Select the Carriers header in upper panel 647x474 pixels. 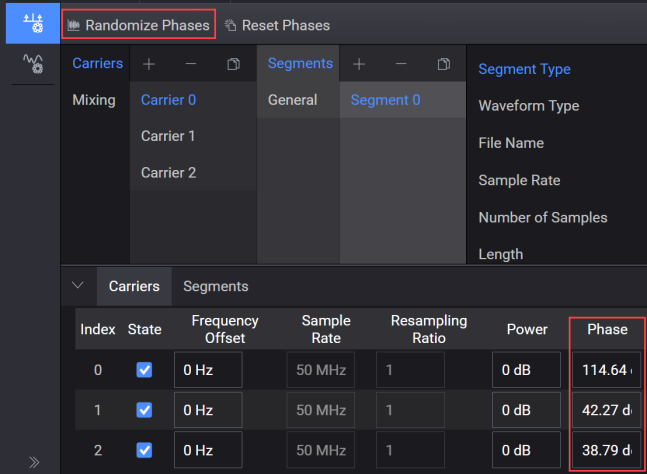click(97, 63)
